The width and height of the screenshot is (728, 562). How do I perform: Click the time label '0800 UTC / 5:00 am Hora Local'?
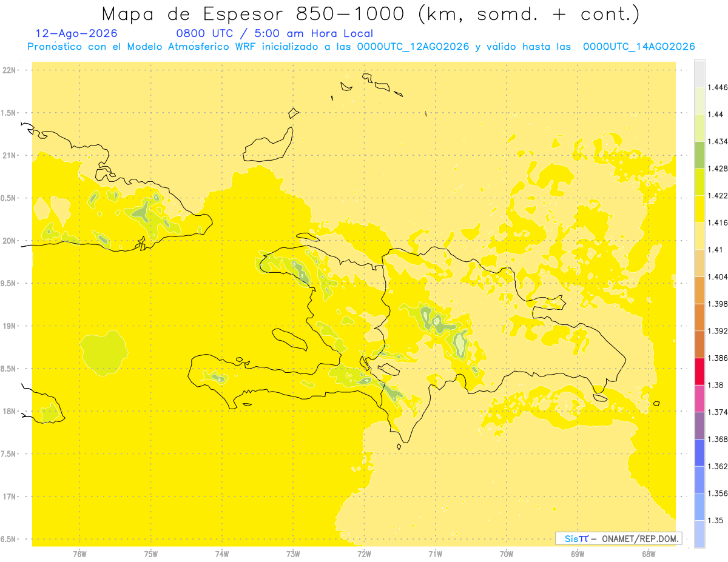click(274, 34)
